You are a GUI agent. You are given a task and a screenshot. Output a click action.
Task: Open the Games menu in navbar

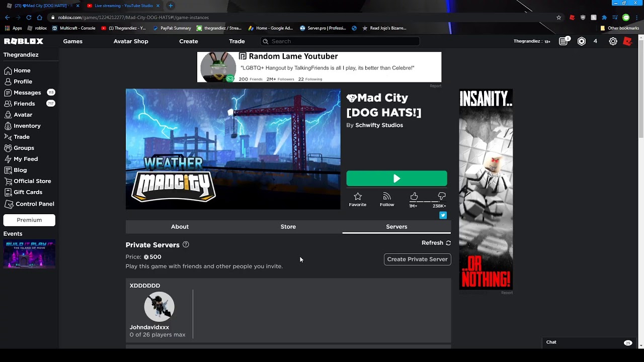73,41
